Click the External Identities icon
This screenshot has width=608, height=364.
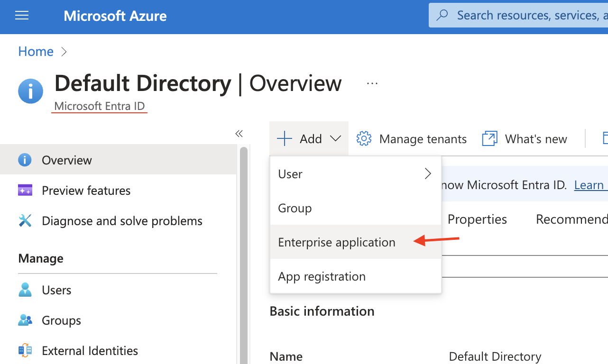[x=25, y=351]
